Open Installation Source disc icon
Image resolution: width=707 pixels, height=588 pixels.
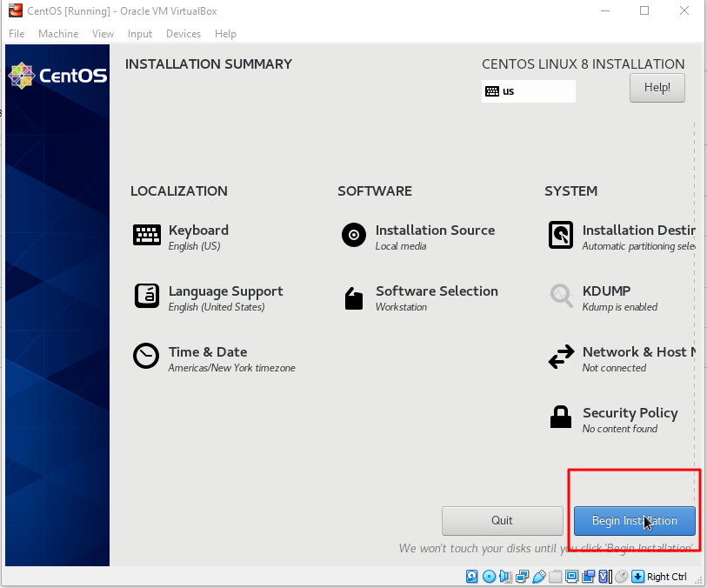click(354, 235)
